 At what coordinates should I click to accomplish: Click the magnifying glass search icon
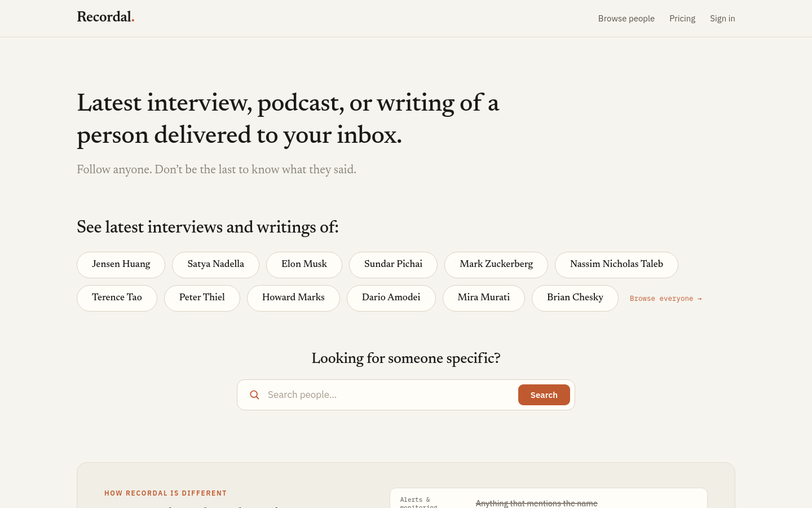click(254, 395)
